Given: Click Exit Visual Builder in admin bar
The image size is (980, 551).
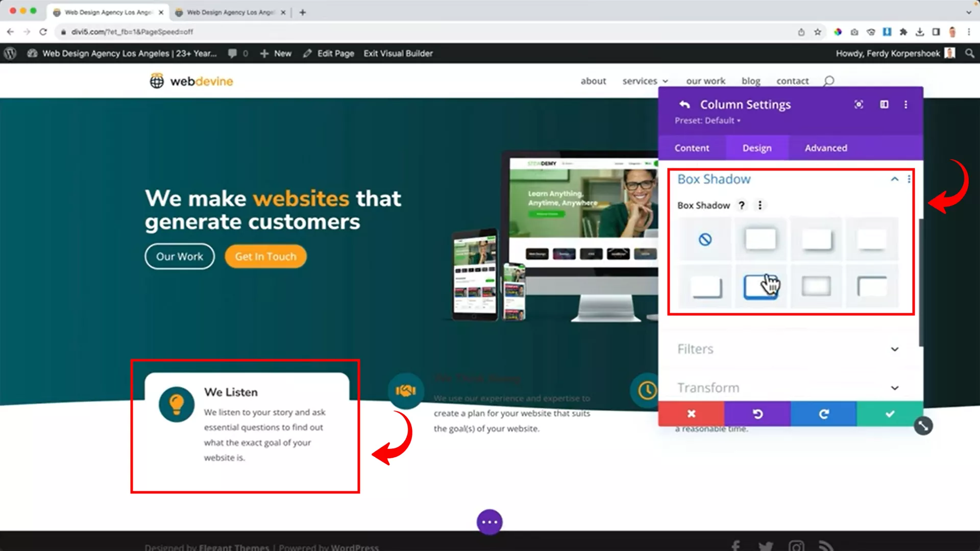Looking at the screenshot, I should click(398, 54).
